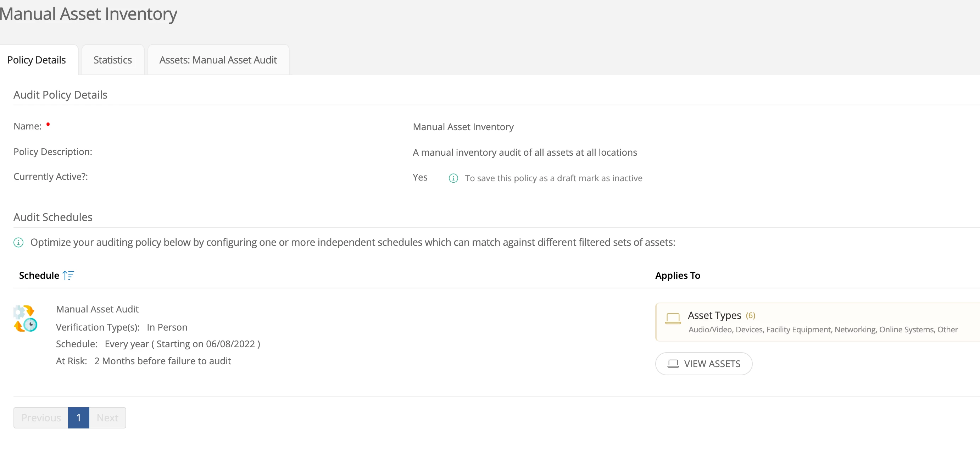This screenshot has height=454, width=980.
Task: Go to the Previous page
Action: (41, 417)
